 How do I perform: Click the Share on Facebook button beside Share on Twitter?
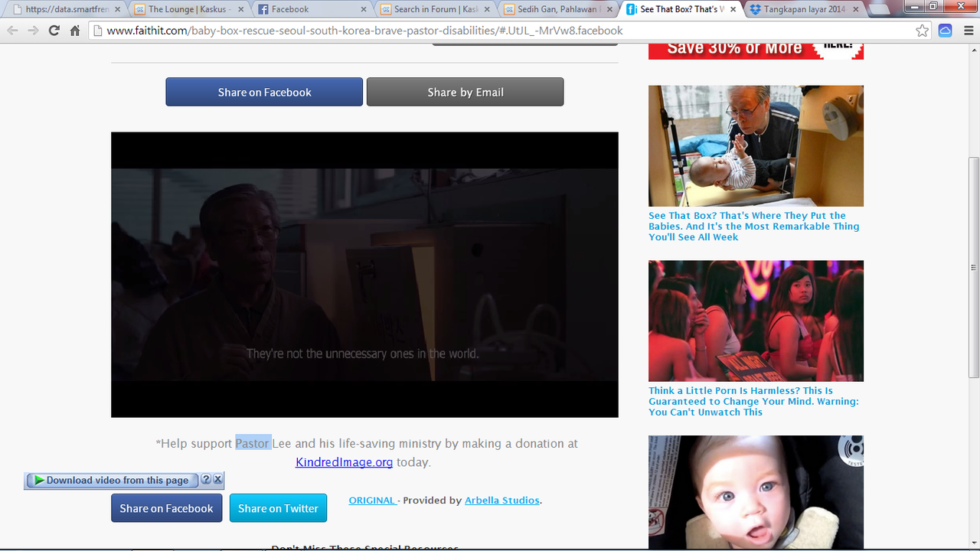166,508
